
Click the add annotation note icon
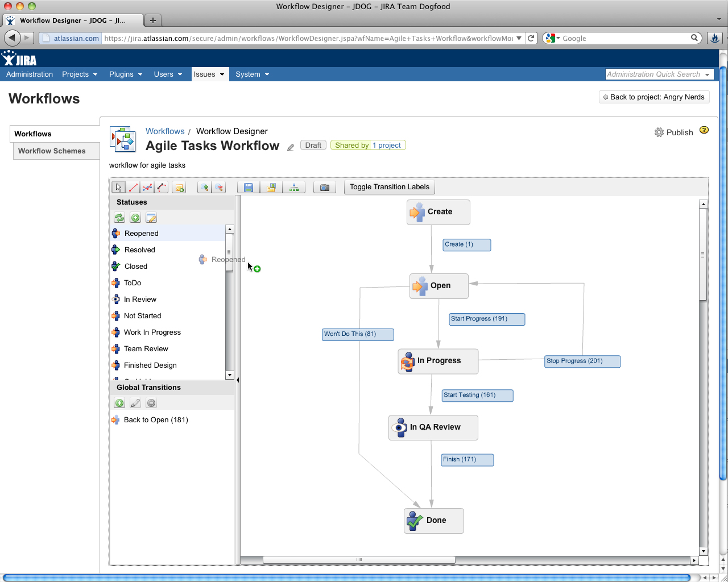(179, 187)
